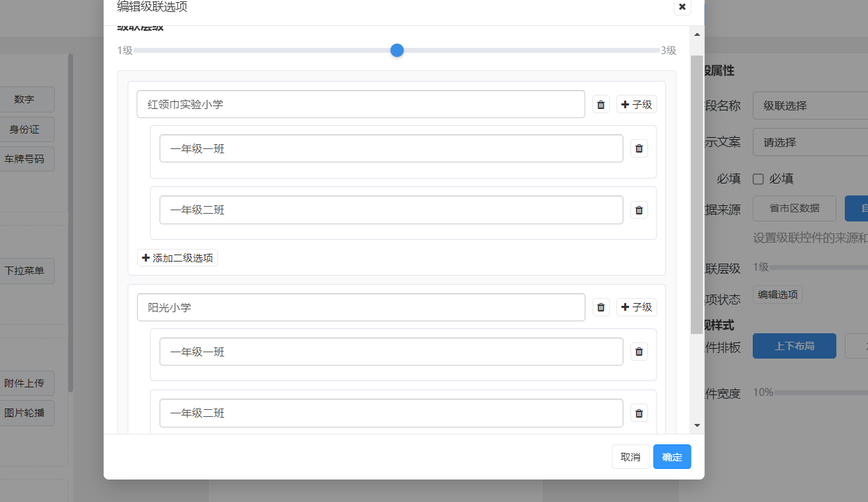Close the 编辑级联选项 dialog
Screen dimensions: 868x502
[682, 6]
